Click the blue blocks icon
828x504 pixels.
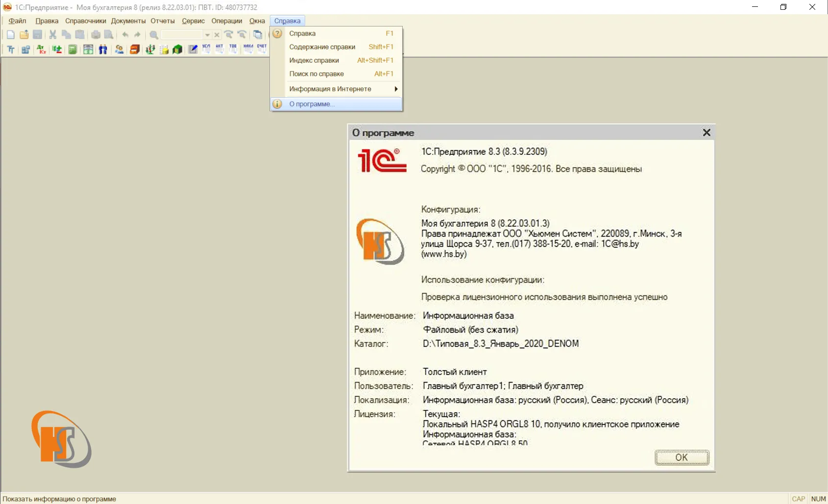coord(25,49)
